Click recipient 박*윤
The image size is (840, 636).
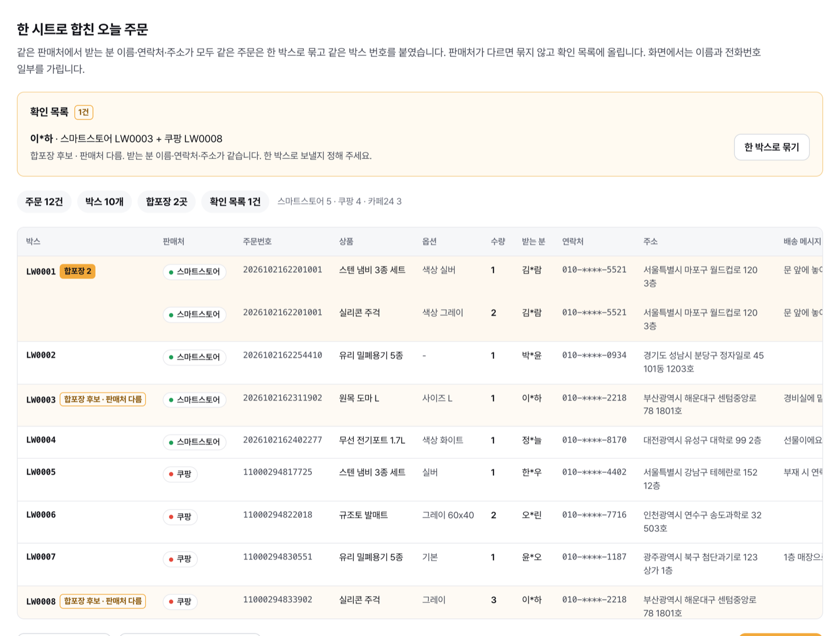tap(532, 356)
